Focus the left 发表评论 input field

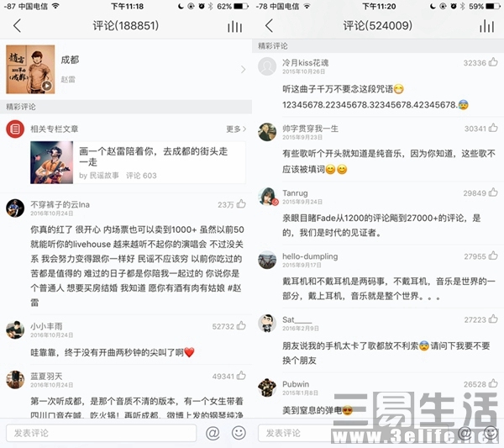pos(102,433)
